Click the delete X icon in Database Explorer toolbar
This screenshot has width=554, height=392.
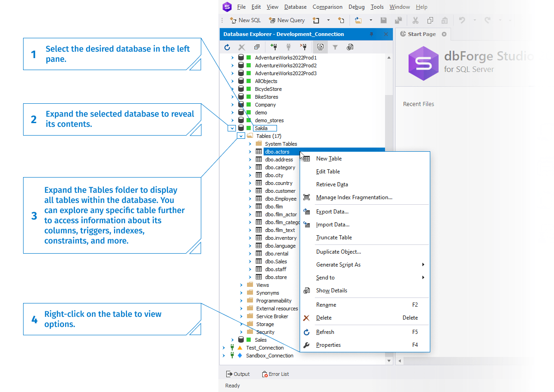tap(241, 47)
